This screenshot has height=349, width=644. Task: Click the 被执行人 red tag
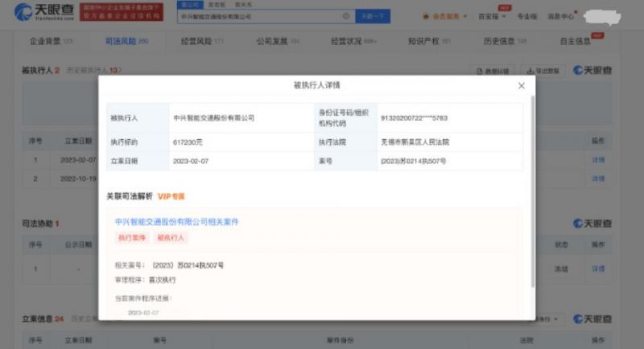click(171, 237)
